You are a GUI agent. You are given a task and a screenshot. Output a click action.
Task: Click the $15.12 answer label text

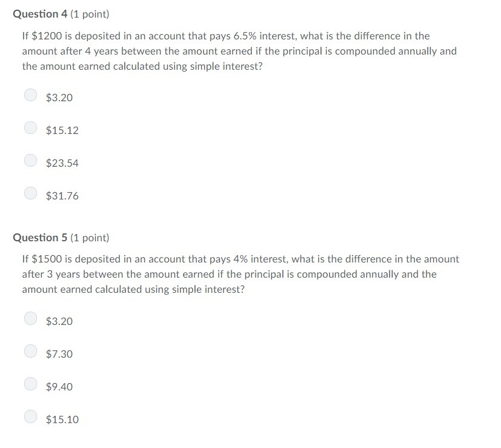(x=62, y=130)
